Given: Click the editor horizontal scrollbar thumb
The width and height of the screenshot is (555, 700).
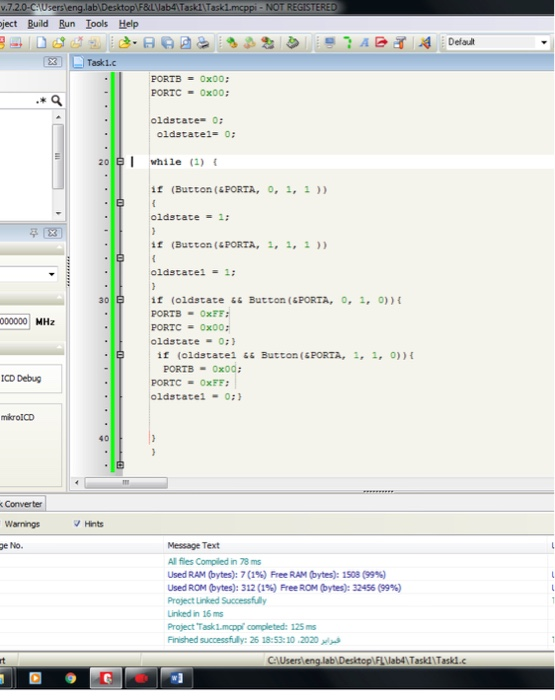Looking at the screenshot, I should 126,483.
